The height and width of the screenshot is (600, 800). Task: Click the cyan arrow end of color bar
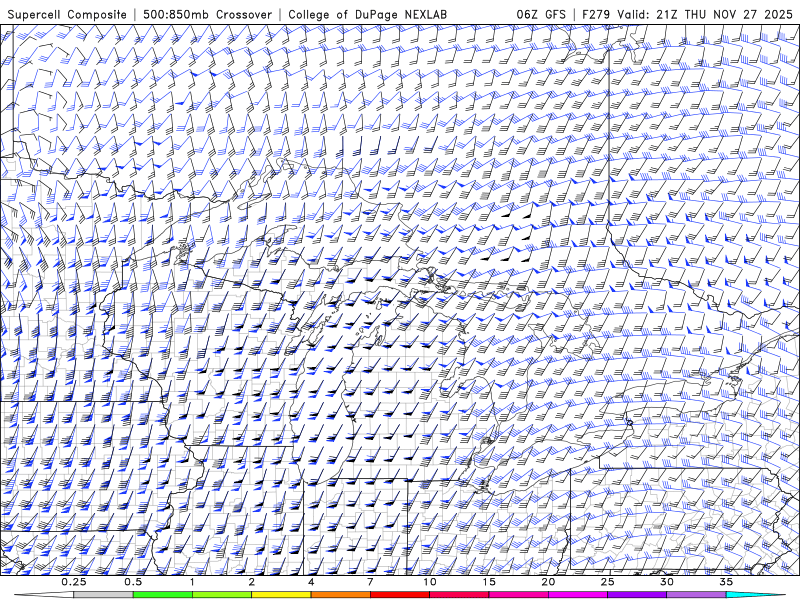[755, 595]
